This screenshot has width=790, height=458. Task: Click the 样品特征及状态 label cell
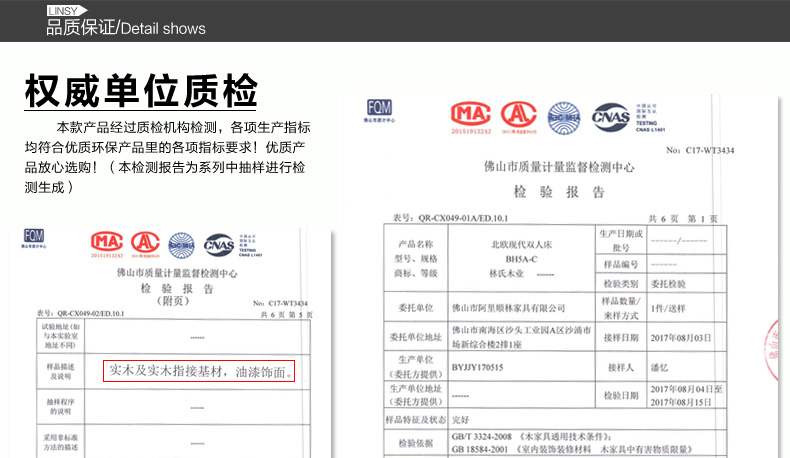[416, 419]
